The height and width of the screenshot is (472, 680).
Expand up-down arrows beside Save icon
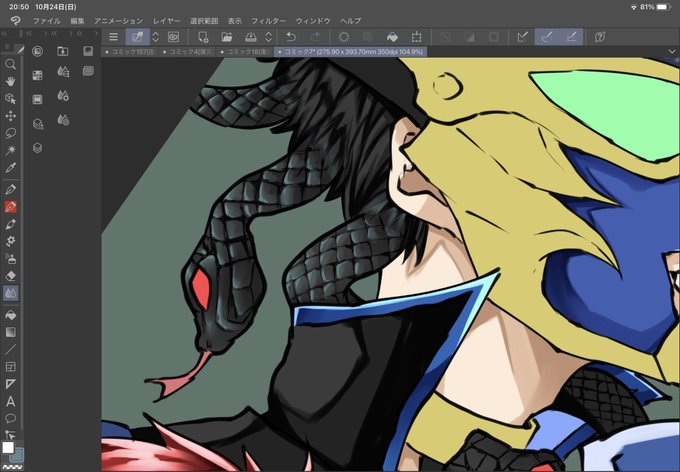pyautogui.click(x=268, y=37)
